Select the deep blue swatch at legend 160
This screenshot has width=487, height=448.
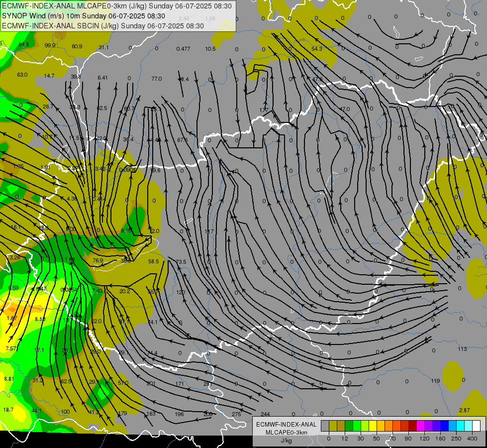pos(444,426)
